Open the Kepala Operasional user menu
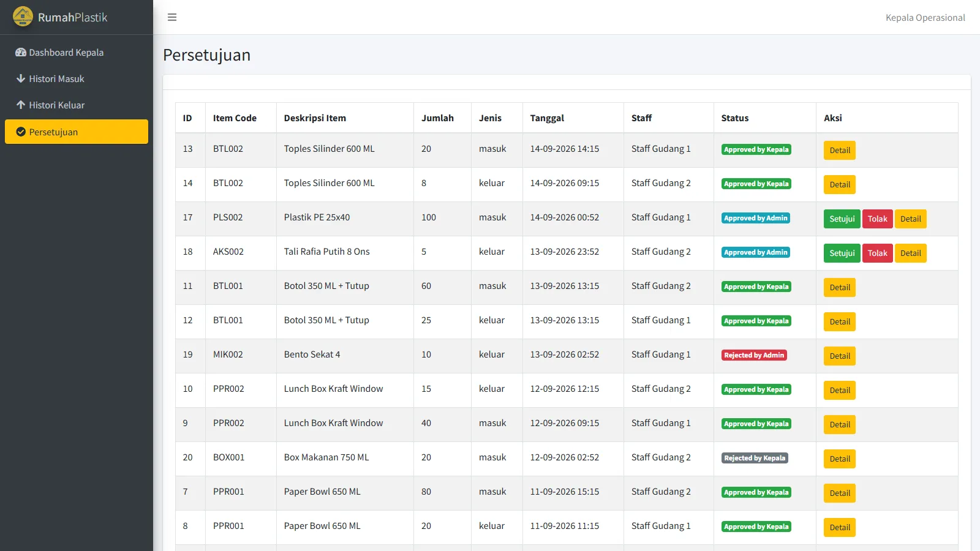This screenshot has height=551, width=980. [x=925, y=18]
